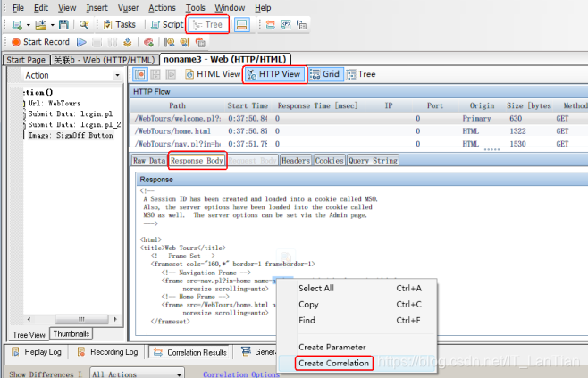Click the second clock icon in the record toolbar

pos(185,42)
